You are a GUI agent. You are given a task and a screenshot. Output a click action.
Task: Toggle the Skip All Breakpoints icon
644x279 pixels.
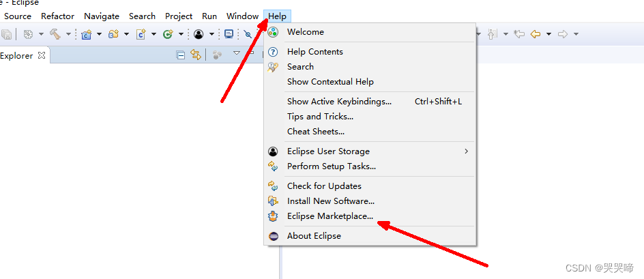[248, 34]
